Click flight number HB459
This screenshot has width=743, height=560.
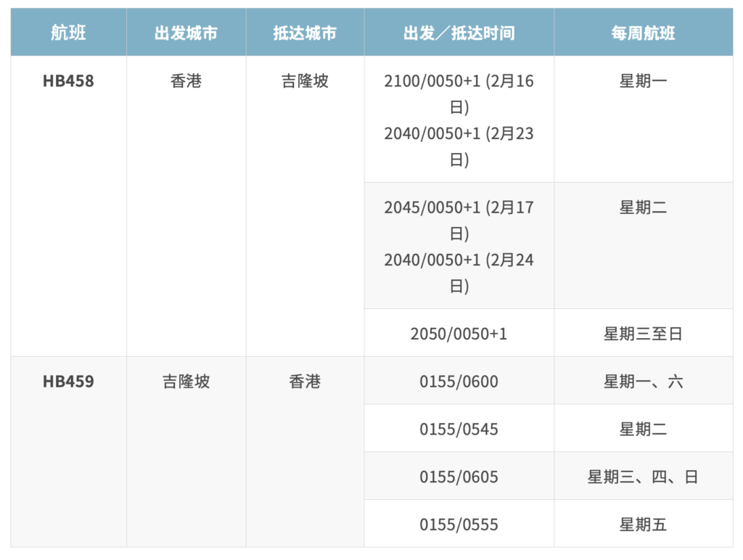68,382
